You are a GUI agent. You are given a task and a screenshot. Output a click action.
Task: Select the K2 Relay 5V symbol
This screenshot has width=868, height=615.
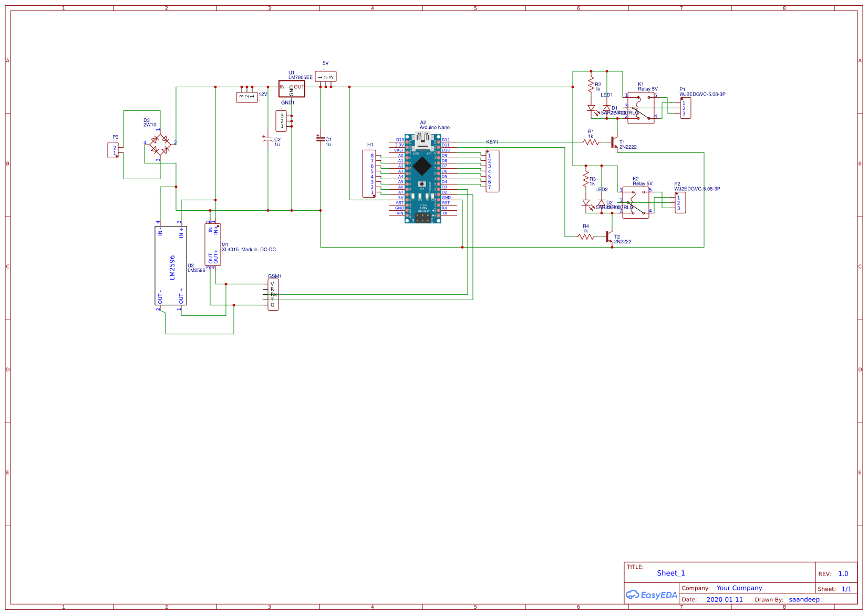click(x=636, y=203)
